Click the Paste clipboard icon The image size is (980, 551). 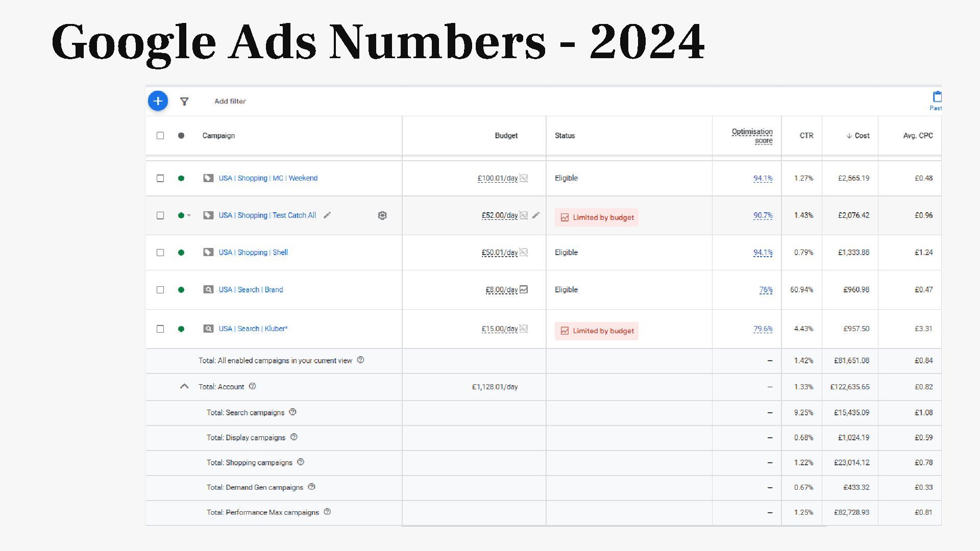[x=937, y=97]
